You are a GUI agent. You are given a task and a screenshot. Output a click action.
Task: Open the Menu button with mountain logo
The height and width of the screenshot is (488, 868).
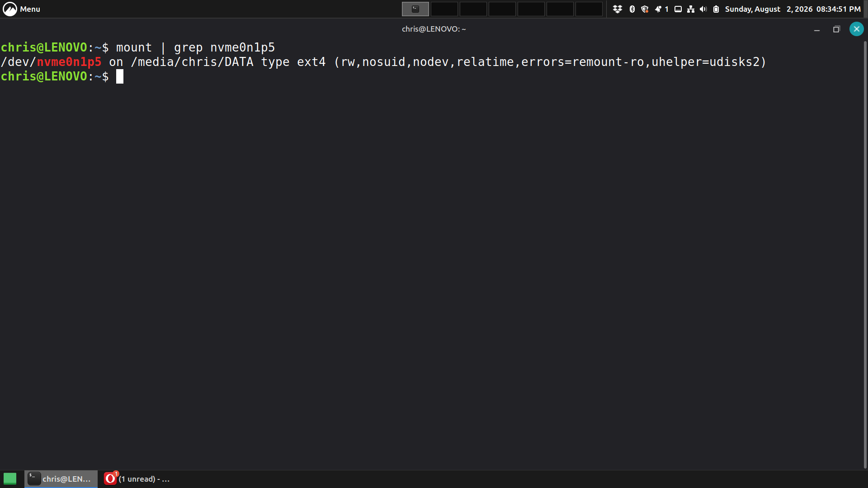coord(21,9)
